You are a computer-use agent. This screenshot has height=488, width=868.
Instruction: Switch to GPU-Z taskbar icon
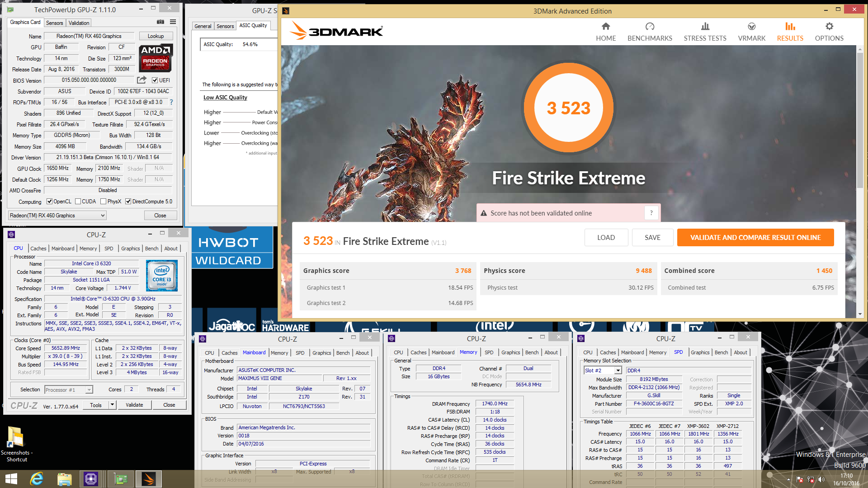click(x=121, y=479)
